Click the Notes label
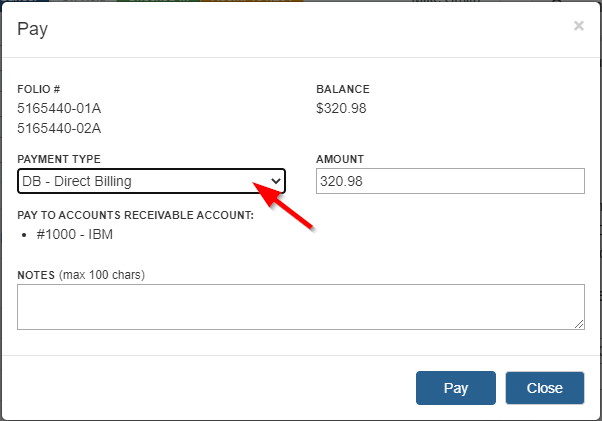The image size is (602, 421). pos(36,274)
